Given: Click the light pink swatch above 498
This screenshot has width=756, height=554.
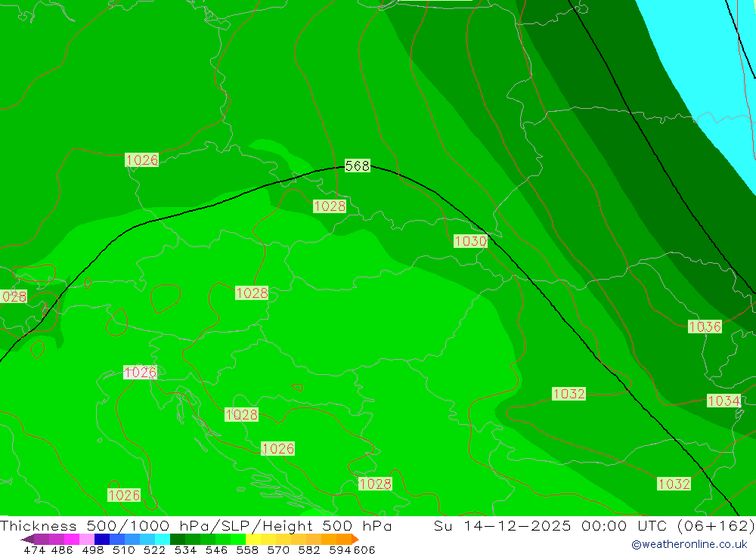Looking at the screenshot, I should point(87,539).
